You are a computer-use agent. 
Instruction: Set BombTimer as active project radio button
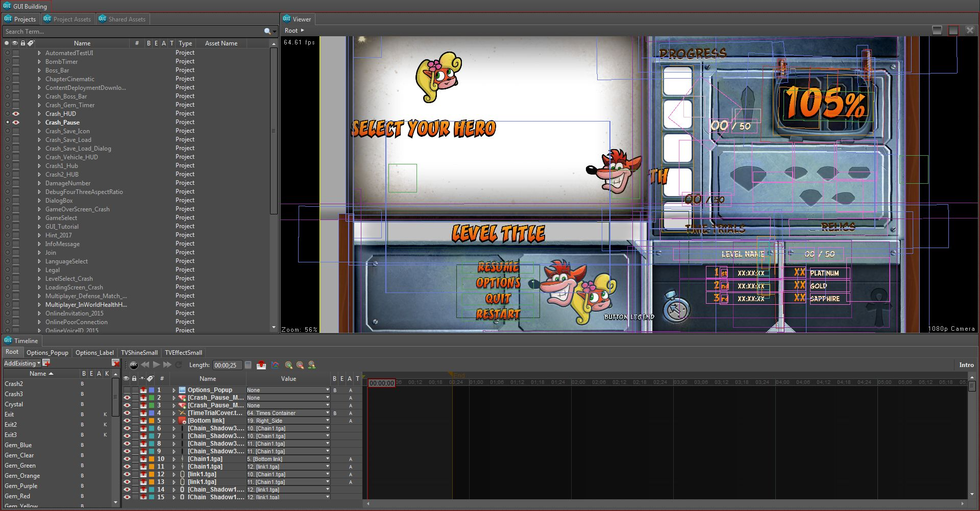(7, 62)
